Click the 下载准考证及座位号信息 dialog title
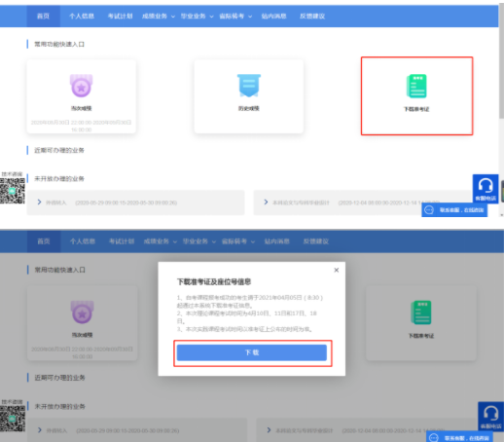504x442 pixels. (x=214, y=281)
